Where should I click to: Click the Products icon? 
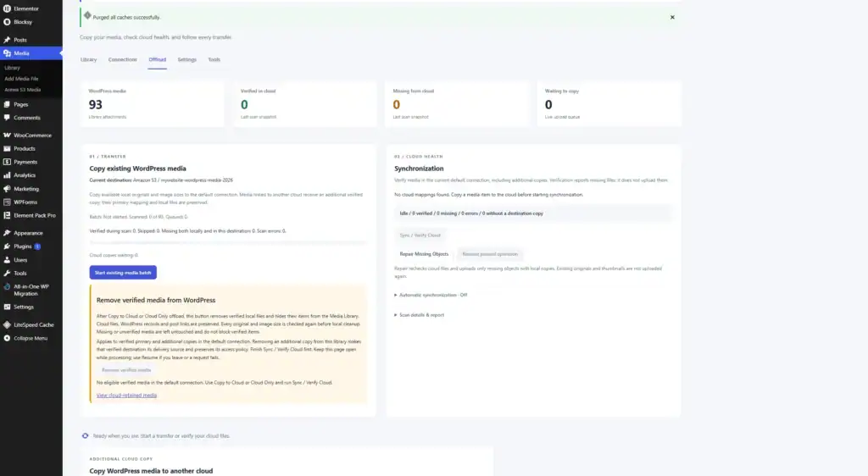coord(7,148)
